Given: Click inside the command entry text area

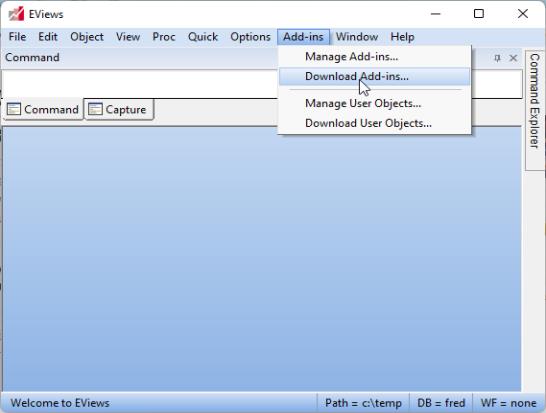Looking at the screenshot, I should pyautogui.click(x=139, y=84).
